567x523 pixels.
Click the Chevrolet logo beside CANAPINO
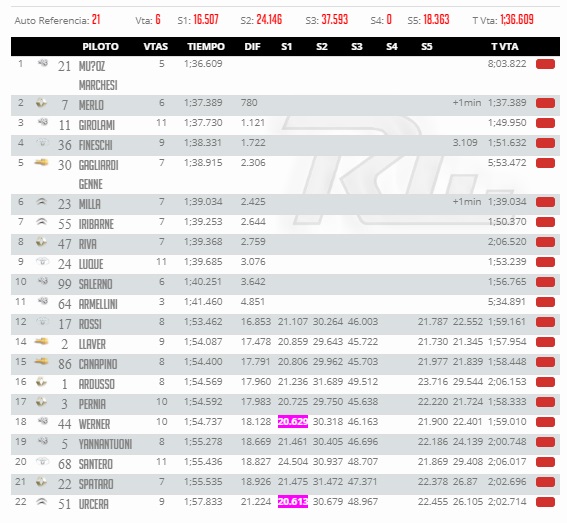(x=41, y=361)
